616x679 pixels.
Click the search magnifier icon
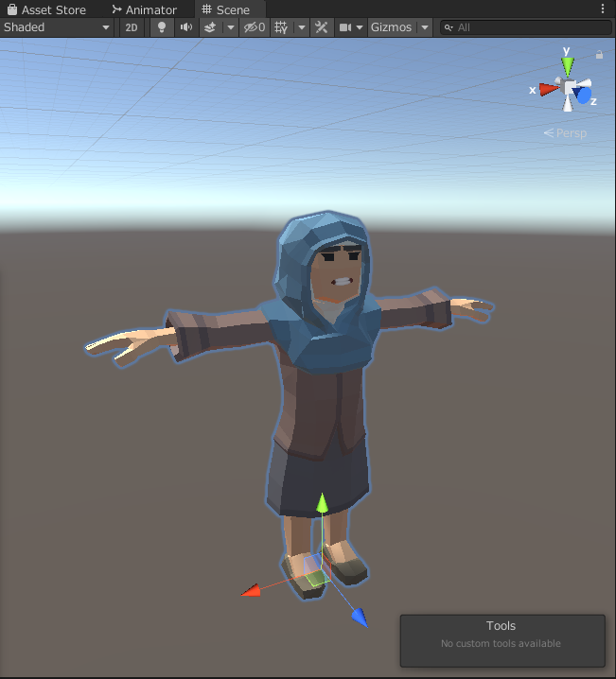click(x=449, y=27)
